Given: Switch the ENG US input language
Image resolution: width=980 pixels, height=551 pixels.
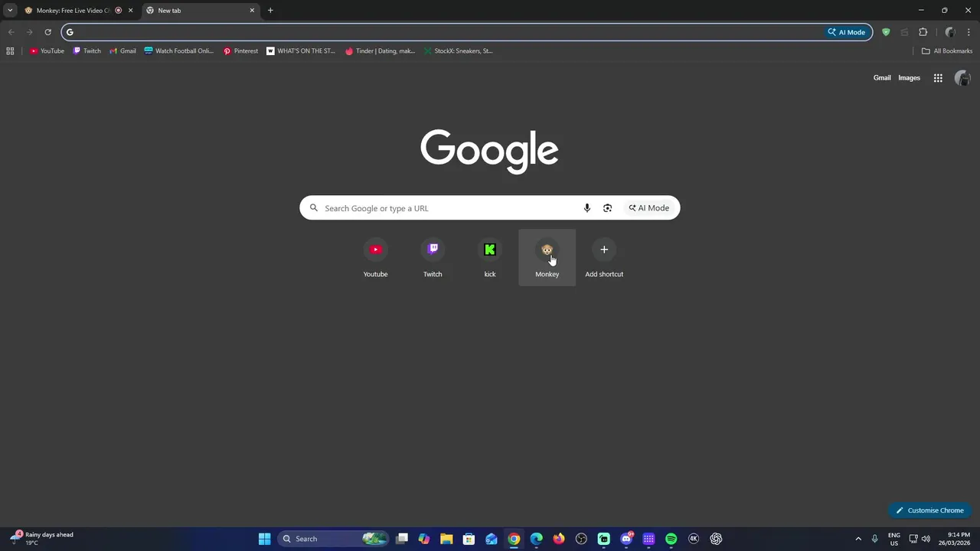Looking at the screenshot, I should 894,539.
